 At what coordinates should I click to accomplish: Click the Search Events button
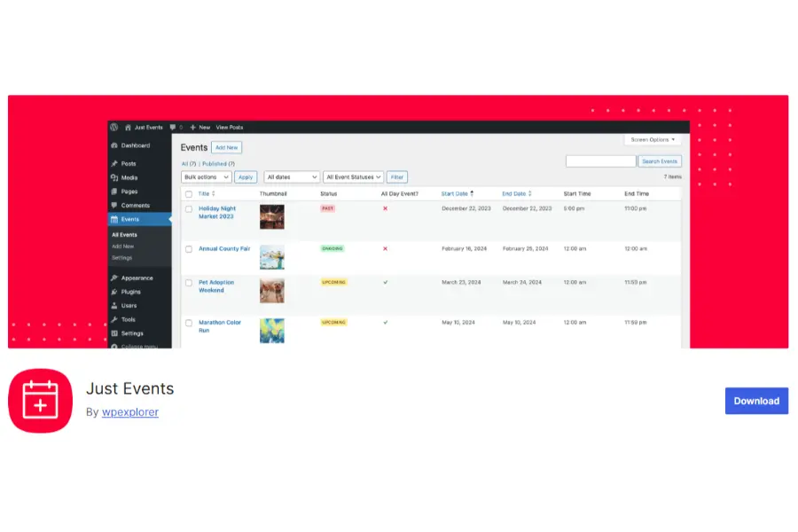point(660,161)
